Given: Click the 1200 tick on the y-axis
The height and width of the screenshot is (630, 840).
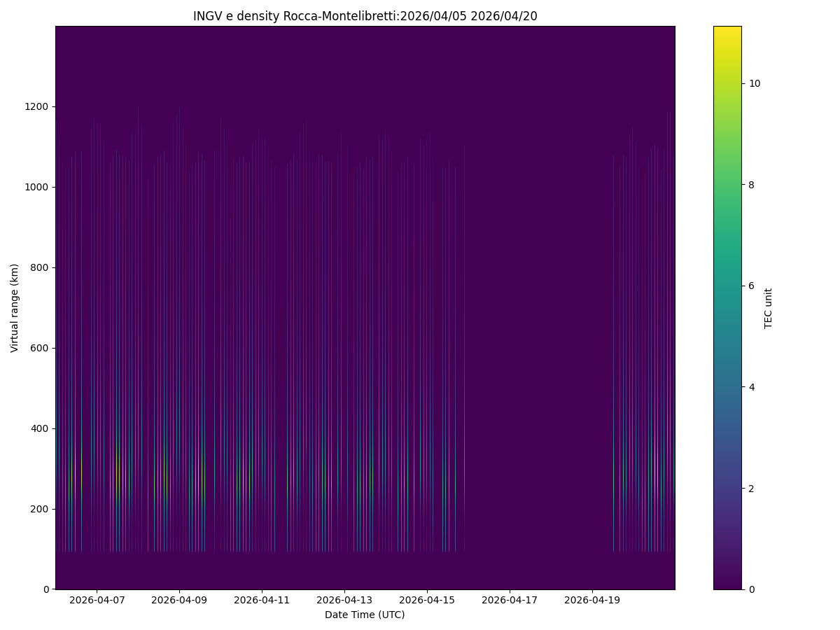Looking at the screenshot, I should (x=37, y=106).
